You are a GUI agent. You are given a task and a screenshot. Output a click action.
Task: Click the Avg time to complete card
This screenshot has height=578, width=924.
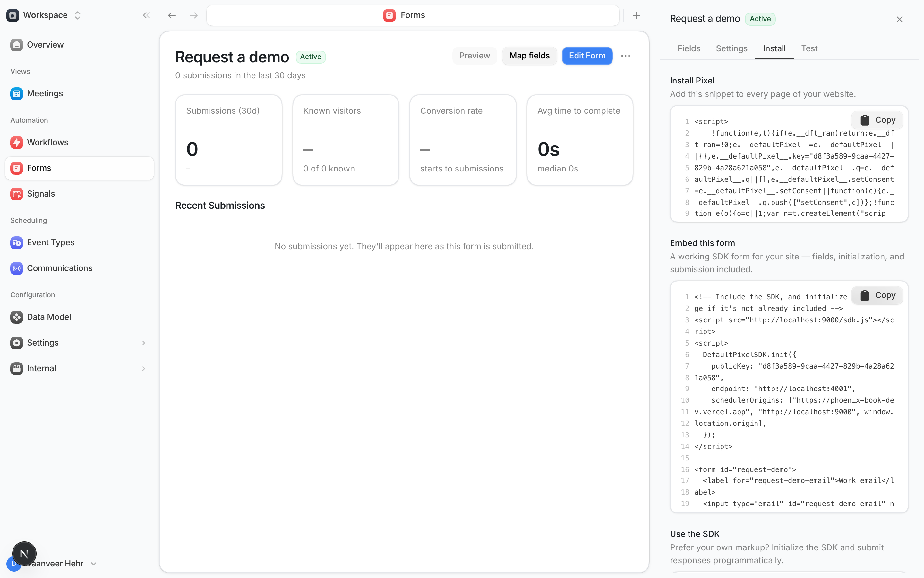pyautogui.click(x=580, y=140)
